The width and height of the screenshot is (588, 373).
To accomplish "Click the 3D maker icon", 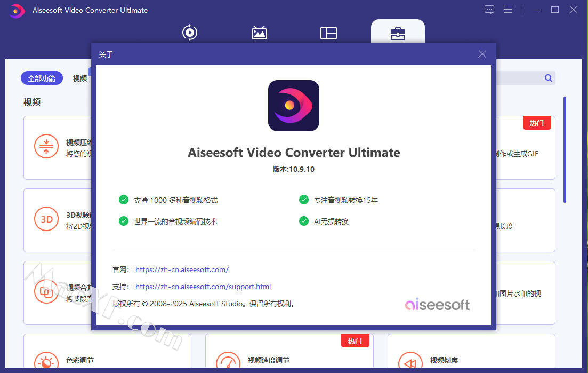I will pos(46,219).
